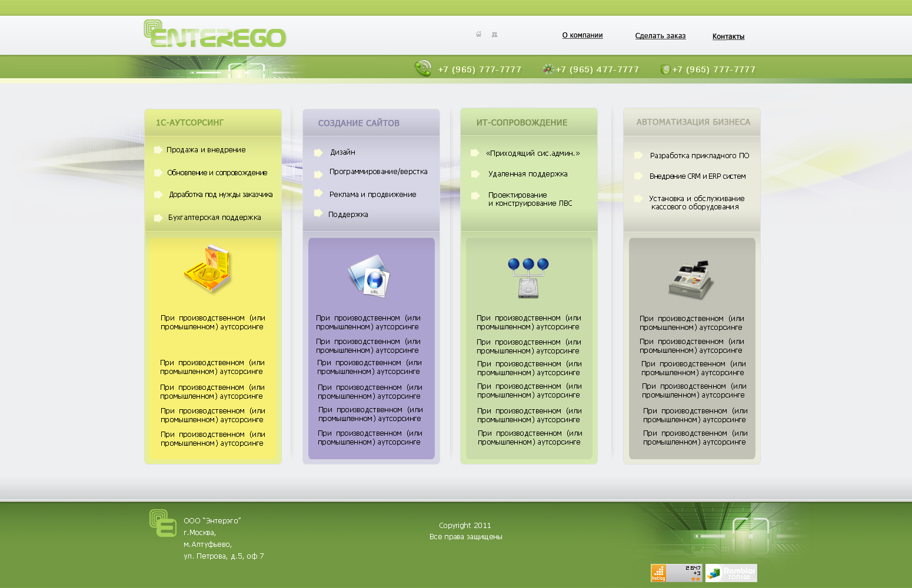Open «Приходящий сис.админ.» link
Image resolution: width=912 pixels, height=588 pixels.
coord(532,153)
